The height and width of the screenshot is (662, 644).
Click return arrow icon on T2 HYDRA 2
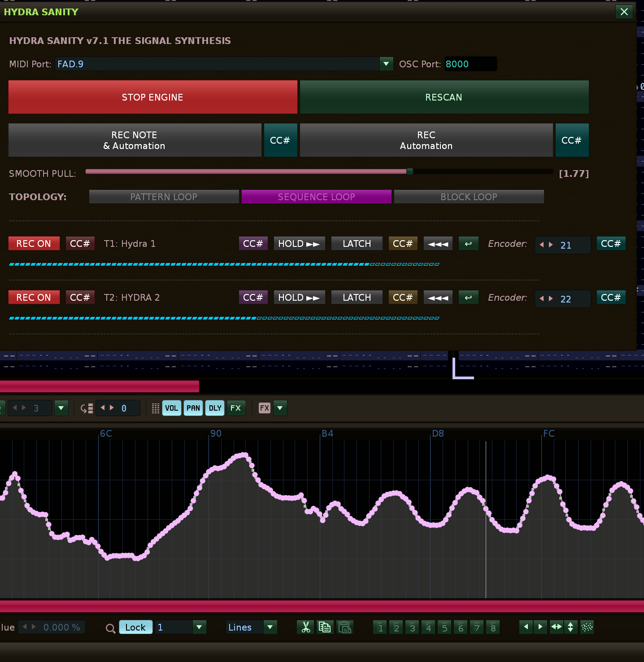tap(468, 298)
